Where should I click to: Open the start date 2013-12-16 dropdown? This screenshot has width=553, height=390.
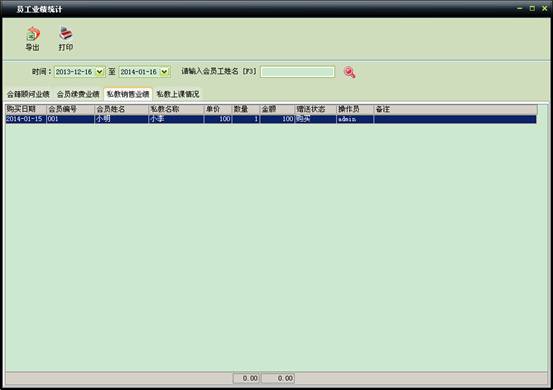coord(99,72)
